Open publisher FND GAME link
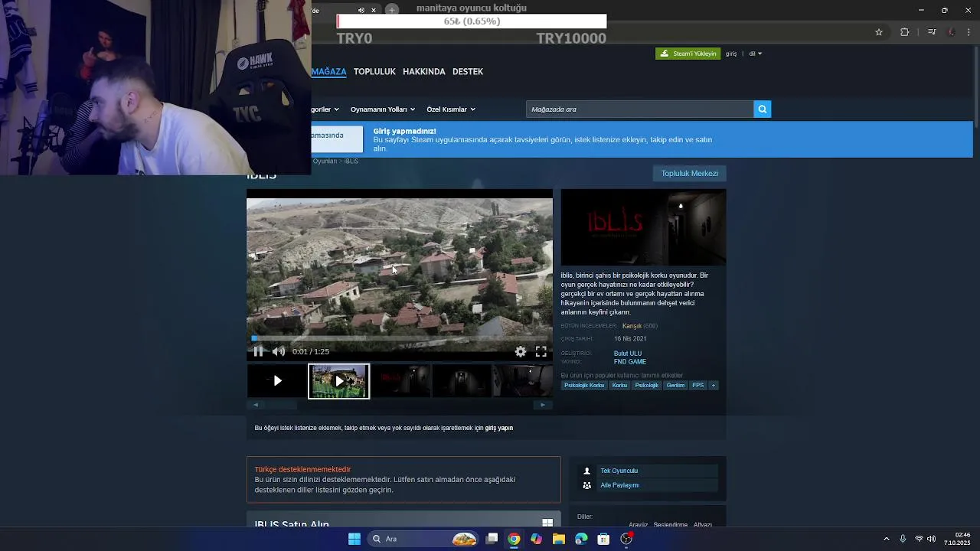This screenshot has width=980, height=551. click(630, 361)
